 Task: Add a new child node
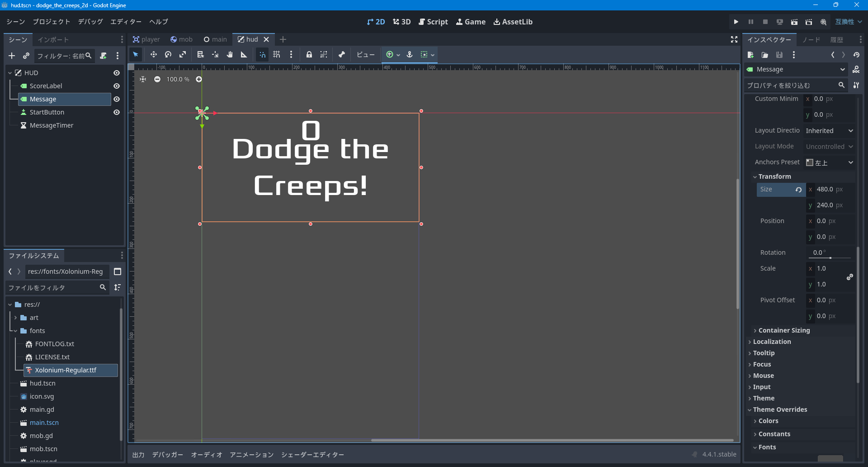12,56
